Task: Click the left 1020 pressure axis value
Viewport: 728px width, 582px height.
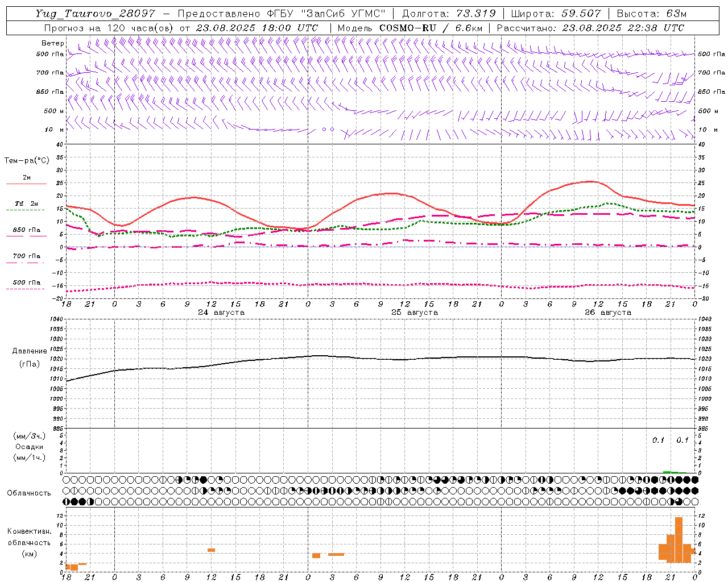Action: pos(56,359)
